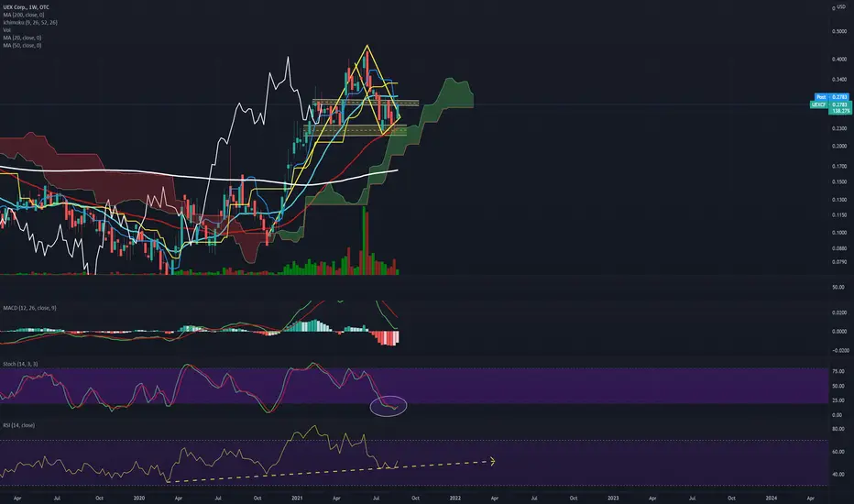
Task: Click the 25.00 Stoch axis value
Action: [x=838, y=400]
